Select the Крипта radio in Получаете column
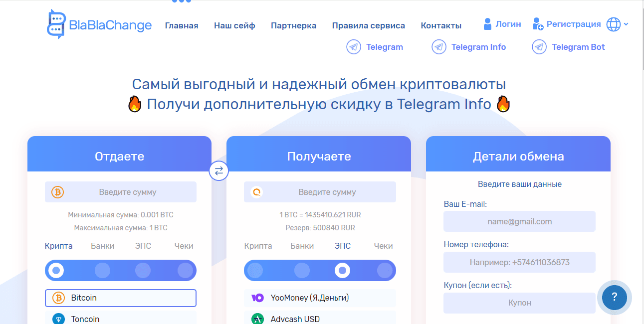 point(255,270)
